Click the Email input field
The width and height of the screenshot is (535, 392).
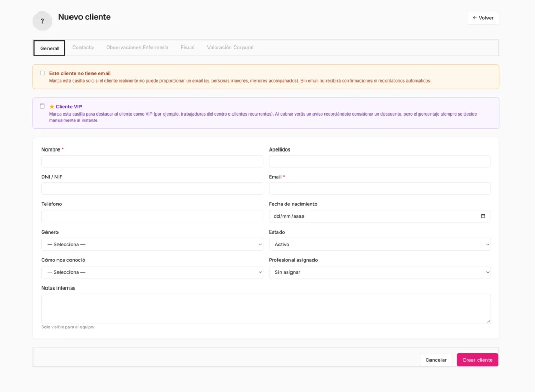pos(379,189)
